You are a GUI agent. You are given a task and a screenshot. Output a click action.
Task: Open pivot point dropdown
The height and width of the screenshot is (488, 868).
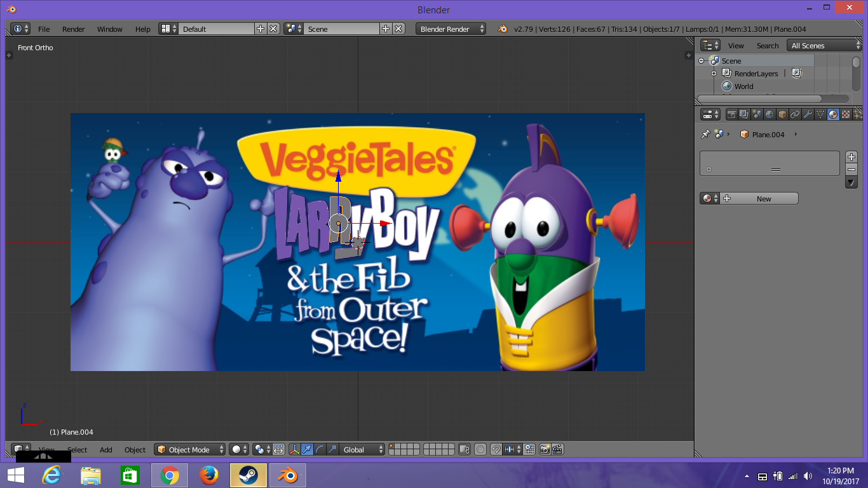point(262,449)
